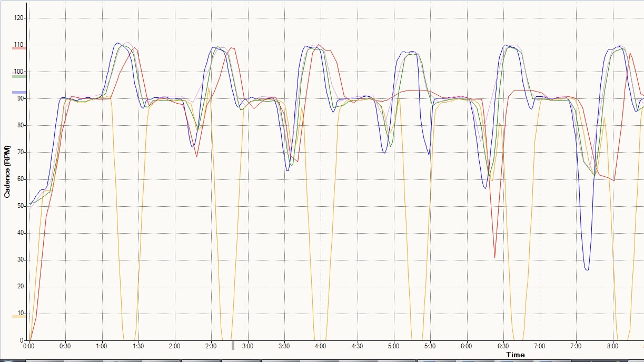Select the 90 tick label on cadence axis

coord(21,98)
